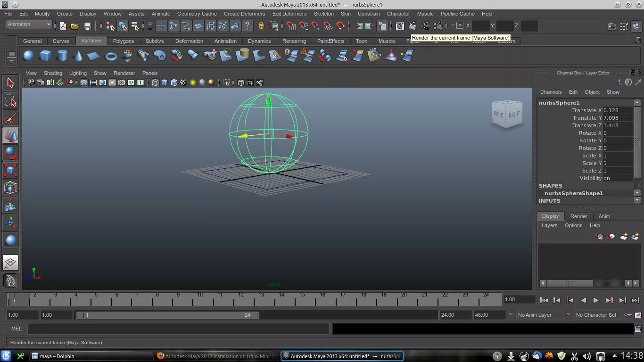Toggle the viewport grid display icon
This screenshot has width=644, height=362.
click(84, 82)
